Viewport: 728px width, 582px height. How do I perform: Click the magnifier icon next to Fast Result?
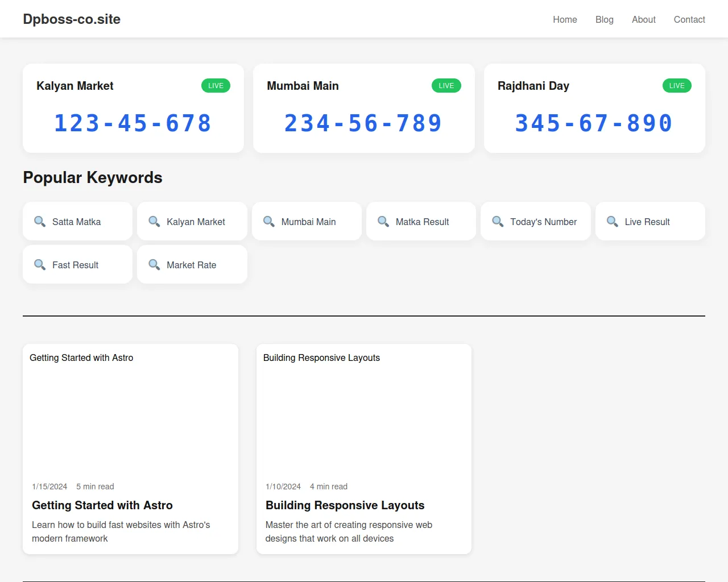[40, 264]
